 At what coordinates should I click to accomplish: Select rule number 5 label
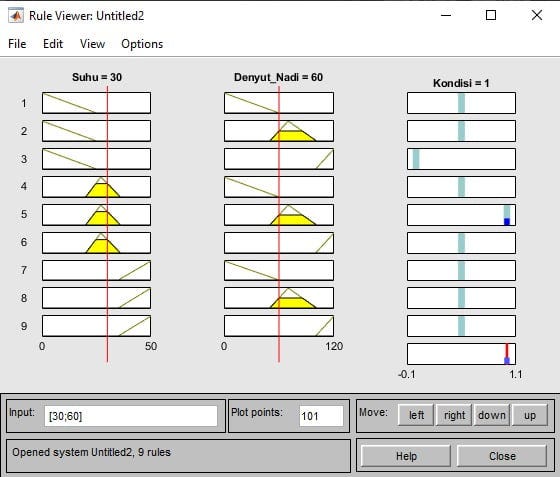point(24,214)
